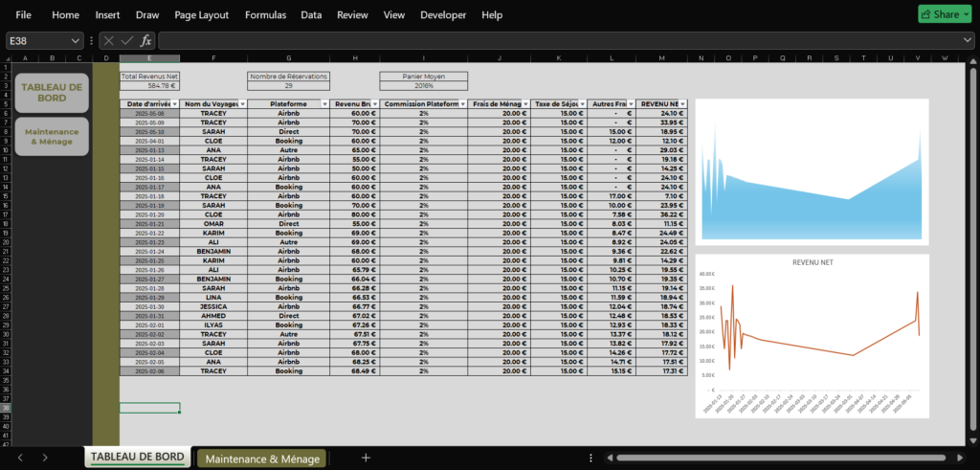
Task: Click the Insert Function fx icon
Action: point(145,40)
